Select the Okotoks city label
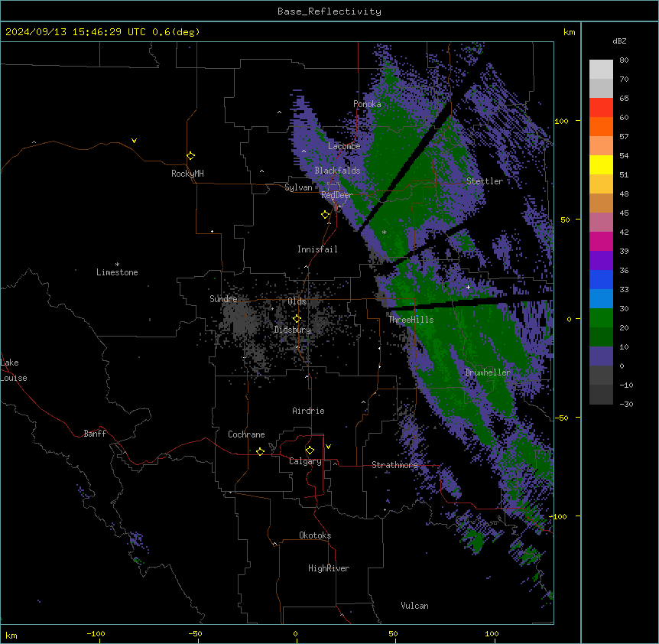Image resolution: width=659 pixels, height=644 pixels. 315,535
